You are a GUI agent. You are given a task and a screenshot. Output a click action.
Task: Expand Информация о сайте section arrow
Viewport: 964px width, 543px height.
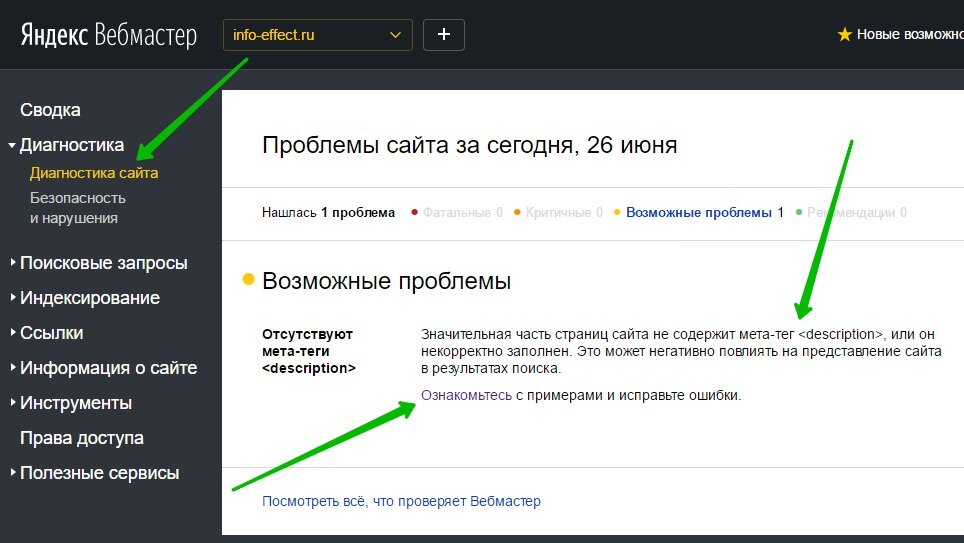(13, 368)
